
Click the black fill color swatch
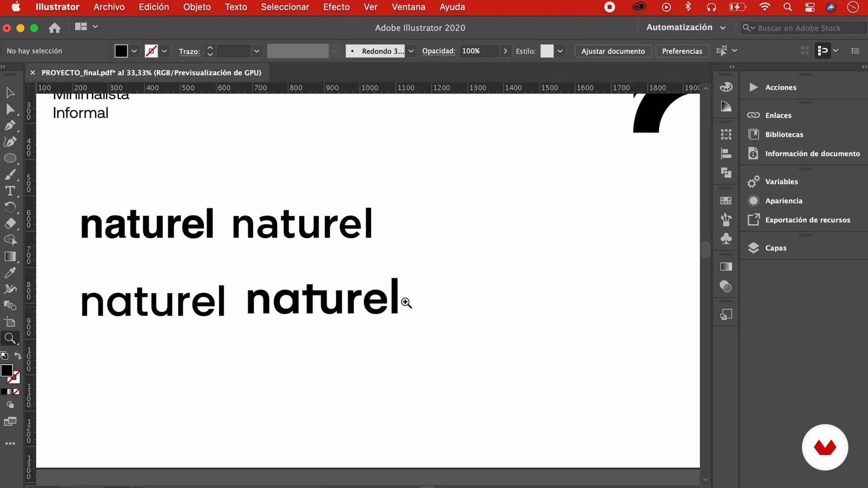pos(121,51)
